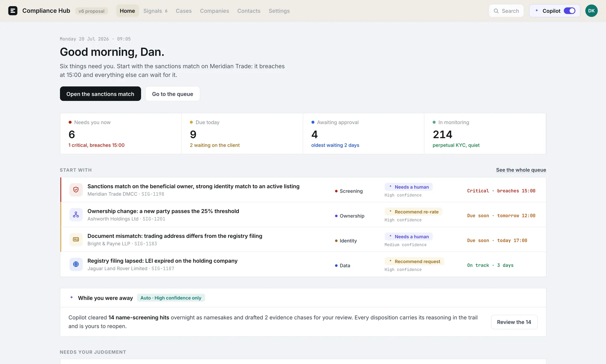Click the v6 proposal badge
The width and height of the screenshot is (606, 364).
(x=92, y=11)
